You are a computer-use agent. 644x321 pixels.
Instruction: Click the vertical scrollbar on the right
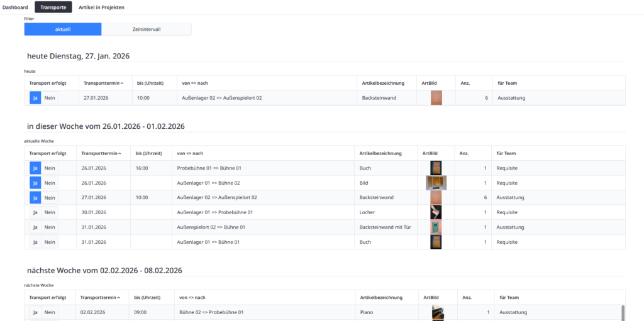pos(623,312)
